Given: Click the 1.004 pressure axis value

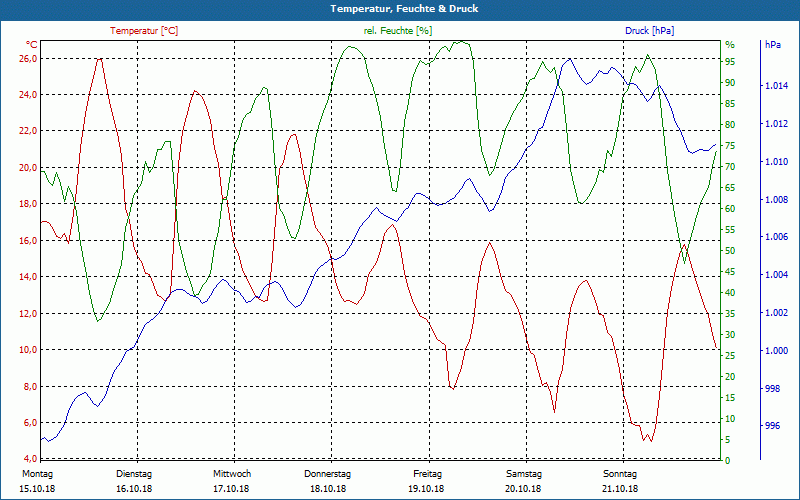Looking at the screenshot, I should [776, 275].
